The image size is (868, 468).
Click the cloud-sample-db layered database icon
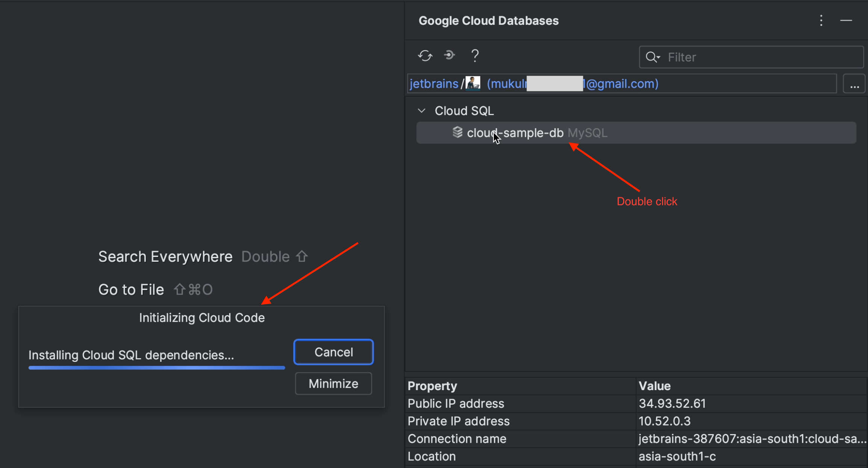[457, 132]
